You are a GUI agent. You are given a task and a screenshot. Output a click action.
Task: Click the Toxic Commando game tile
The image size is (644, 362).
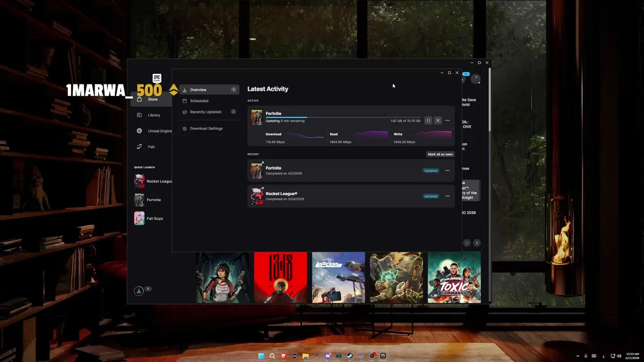coord(454,278)
